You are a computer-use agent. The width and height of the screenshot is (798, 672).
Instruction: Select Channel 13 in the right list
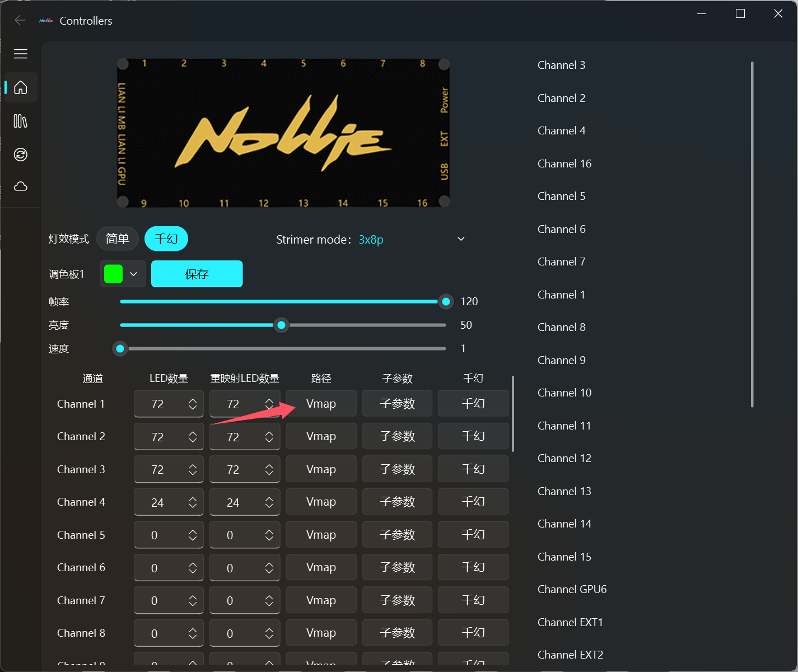click(564, 491)
